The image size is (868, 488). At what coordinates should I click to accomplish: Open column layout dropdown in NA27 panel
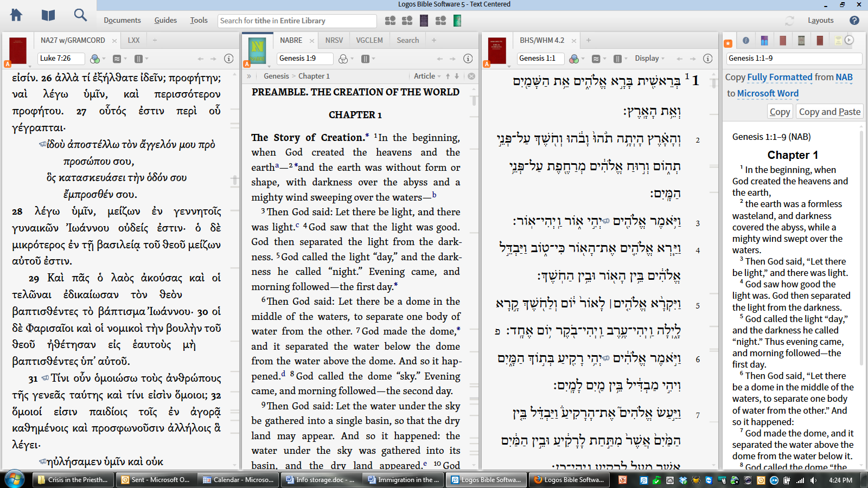pyautogui.click(x=141, y=59)
